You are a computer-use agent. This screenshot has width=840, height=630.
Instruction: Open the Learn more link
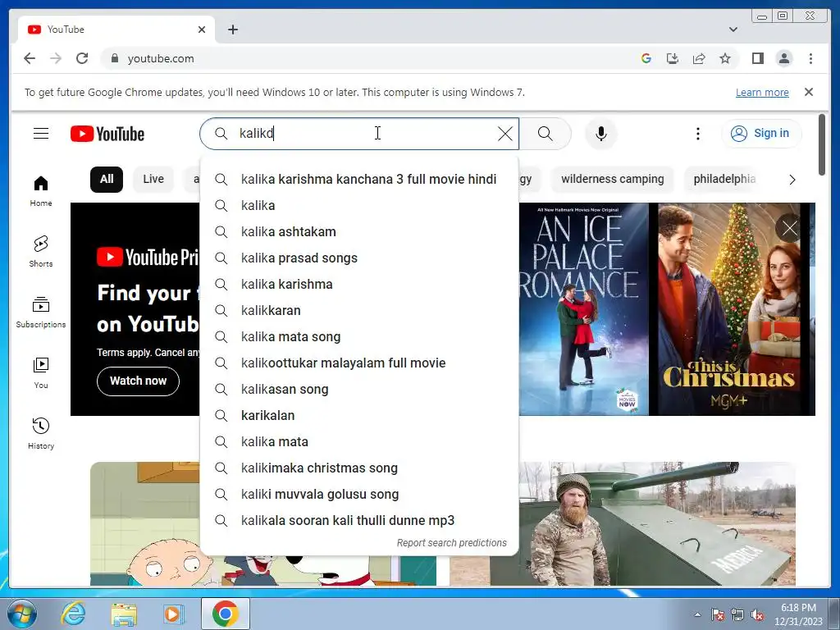762,92
